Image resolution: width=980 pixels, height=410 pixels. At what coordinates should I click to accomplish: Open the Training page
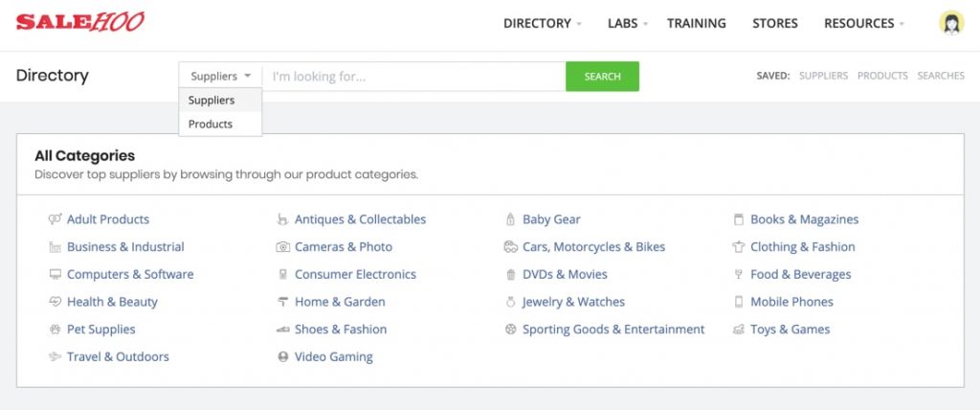coord(697,23)
